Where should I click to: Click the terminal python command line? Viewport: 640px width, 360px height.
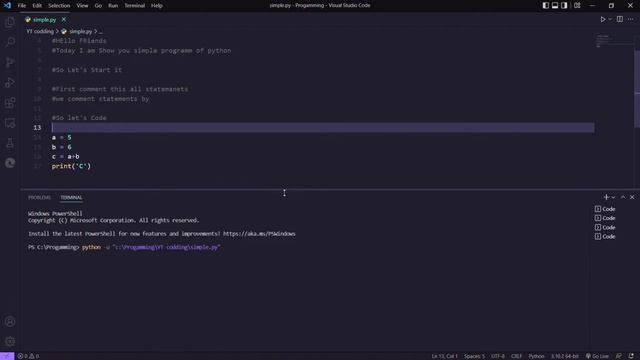tap(124, 247)
